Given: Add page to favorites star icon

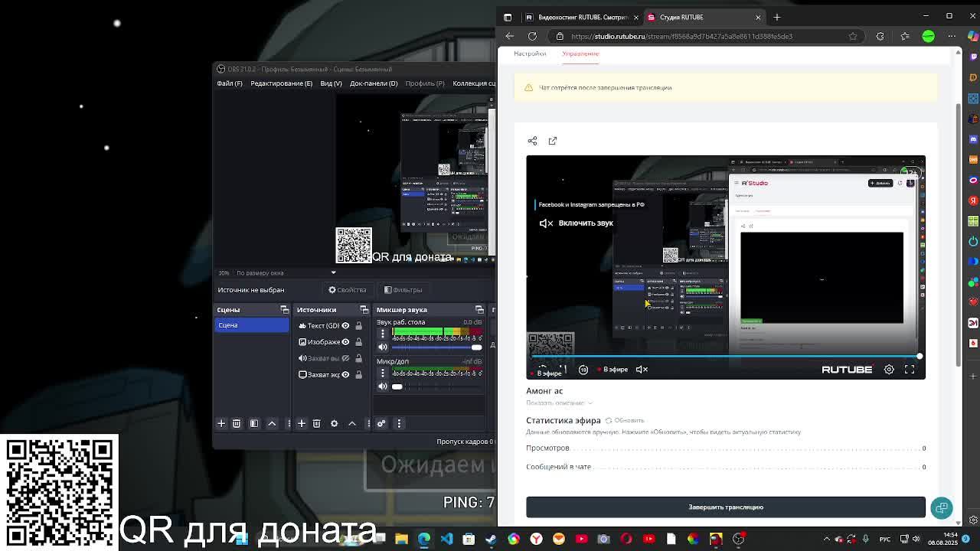Looking at the screenshot, I should (853, 36).
